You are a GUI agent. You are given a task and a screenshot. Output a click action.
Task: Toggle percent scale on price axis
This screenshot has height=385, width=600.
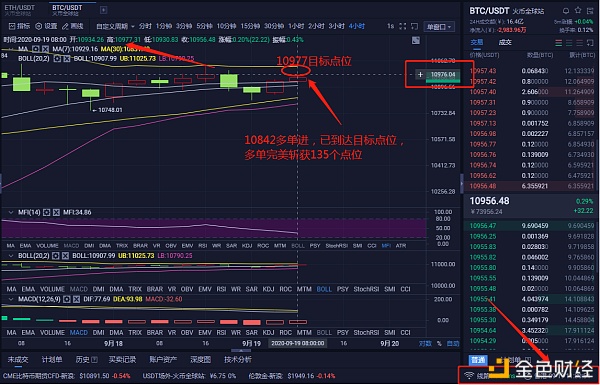439,344
